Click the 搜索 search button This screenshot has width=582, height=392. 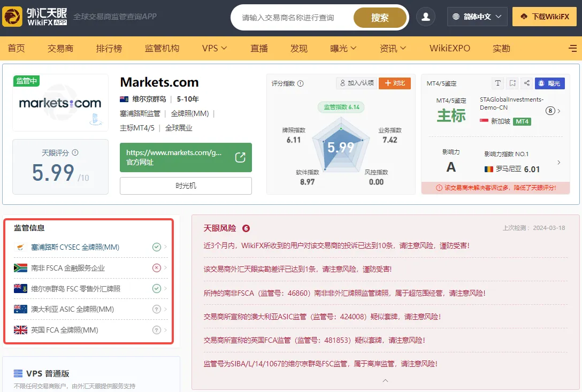(380, 18)
